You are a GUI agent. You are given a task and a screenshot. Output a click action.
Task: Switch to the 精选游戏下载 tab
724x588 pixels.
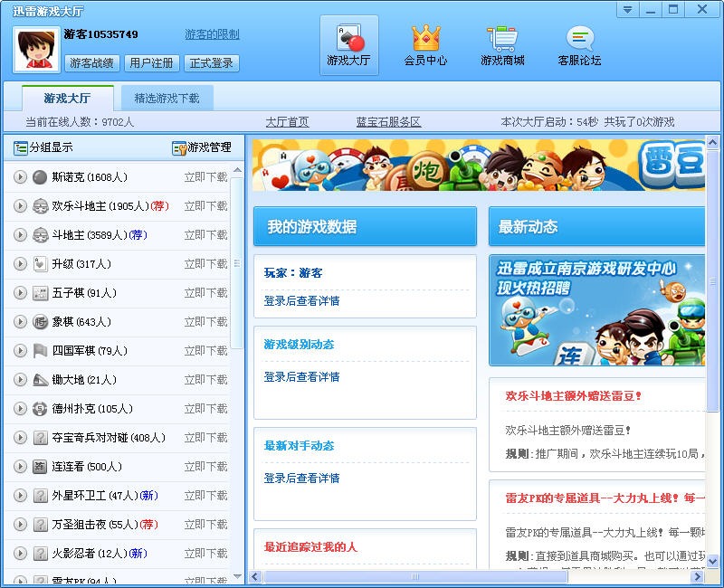pyautogui.click(x=167, y=98)
